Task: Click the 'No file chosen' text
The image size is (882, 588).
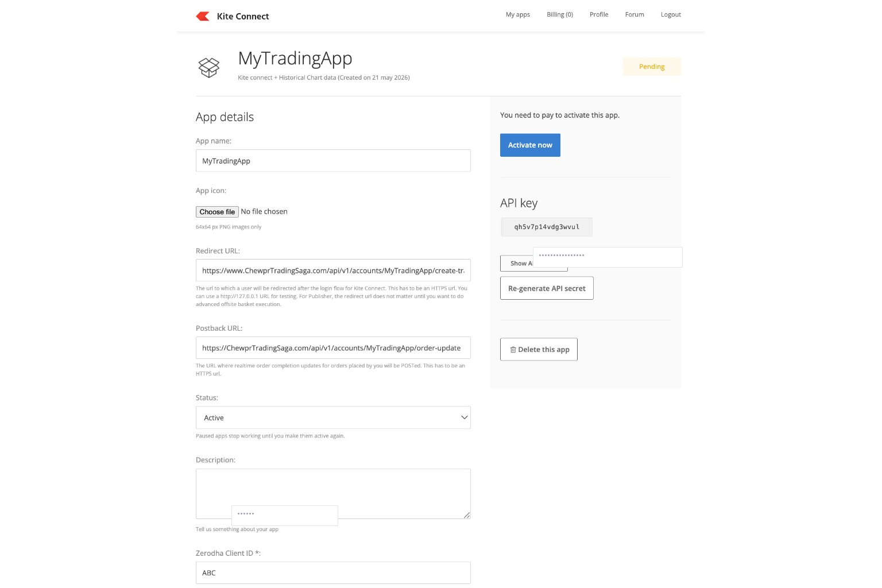Action: click(264, 212)
